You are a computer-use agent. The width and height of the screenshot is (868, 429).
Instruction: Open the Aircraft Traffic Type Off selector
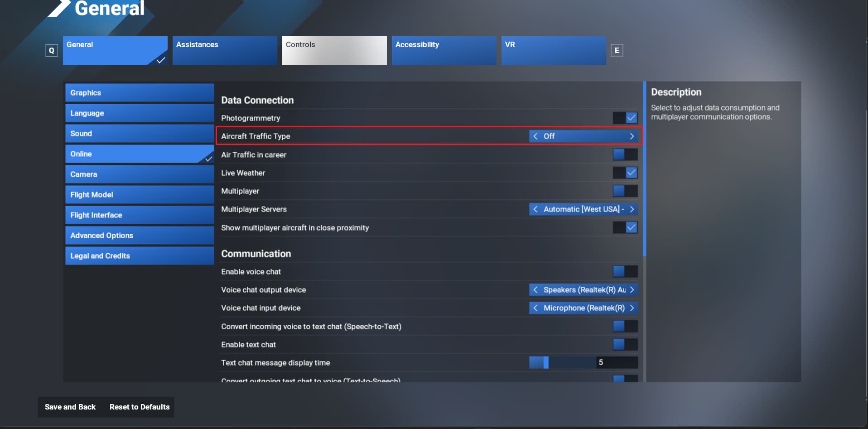583,136
